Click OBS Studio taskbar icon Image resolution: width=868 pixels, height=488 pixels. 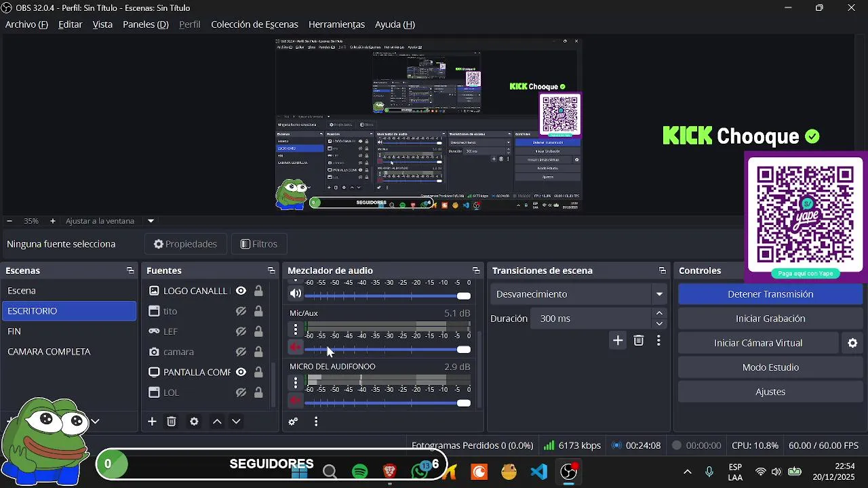click(569, 472)
